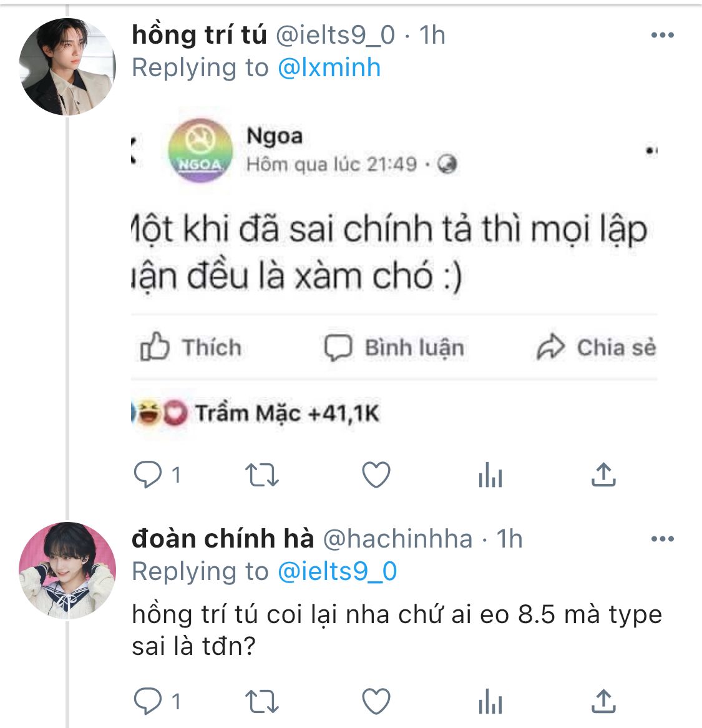Screen dimensions: 702x728
Task: Click the đoàn chính hà display name
Action: click(x=223, y=539)
